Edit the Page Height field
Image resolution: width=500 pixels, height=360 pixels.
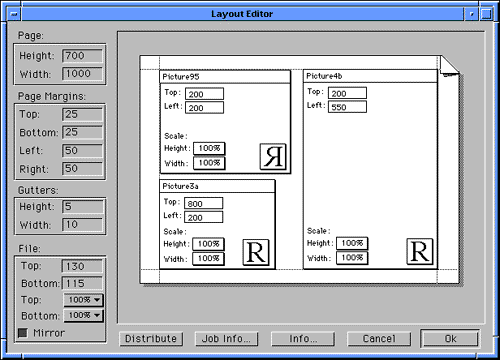point(82,56)
